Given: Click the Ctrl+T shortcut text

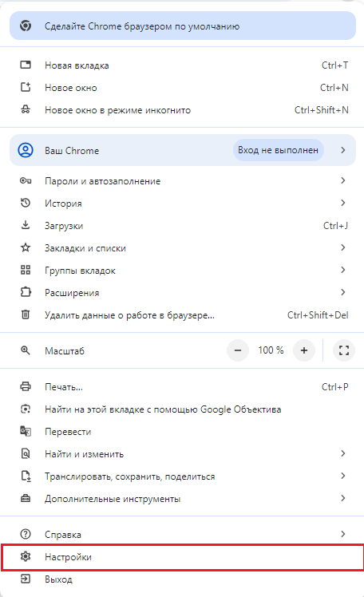Looking at the screenshot, I should point(334,65).
